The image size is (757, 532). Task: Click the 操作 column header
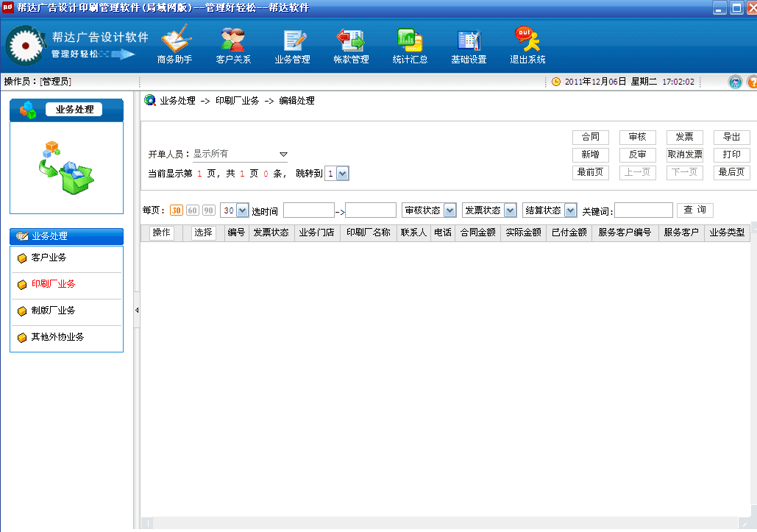pyautogui.click(x=162, y=233)
